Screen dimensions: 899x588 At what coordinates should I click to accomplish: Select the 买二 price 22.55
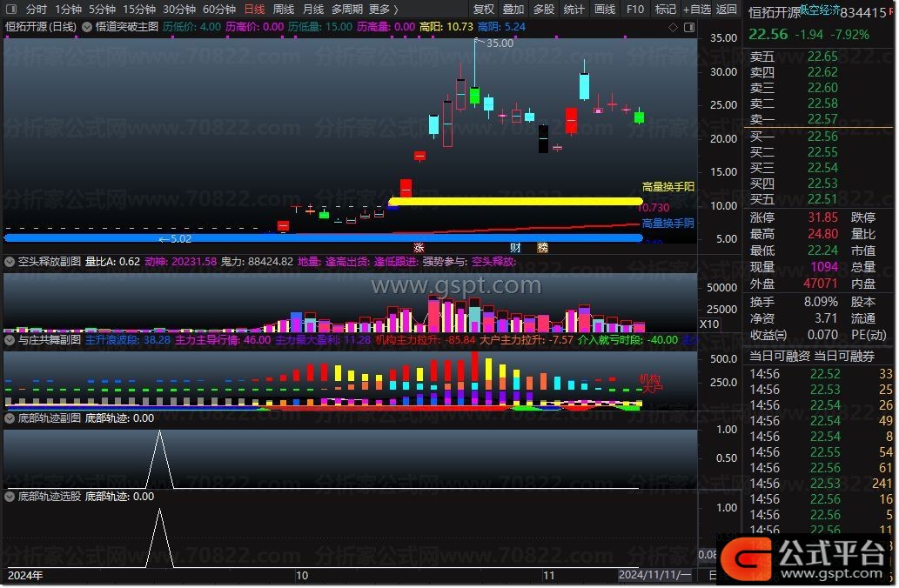(822, 152)
